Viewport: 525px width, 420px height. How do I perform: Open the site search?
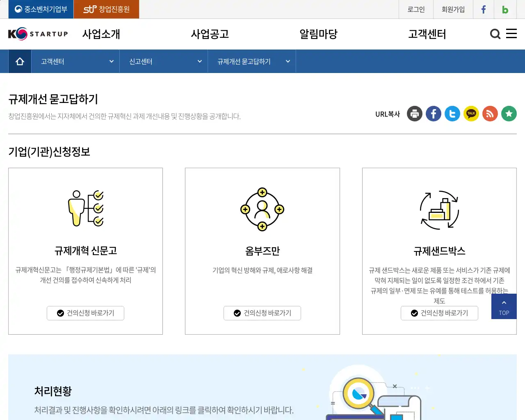(495, 34)
